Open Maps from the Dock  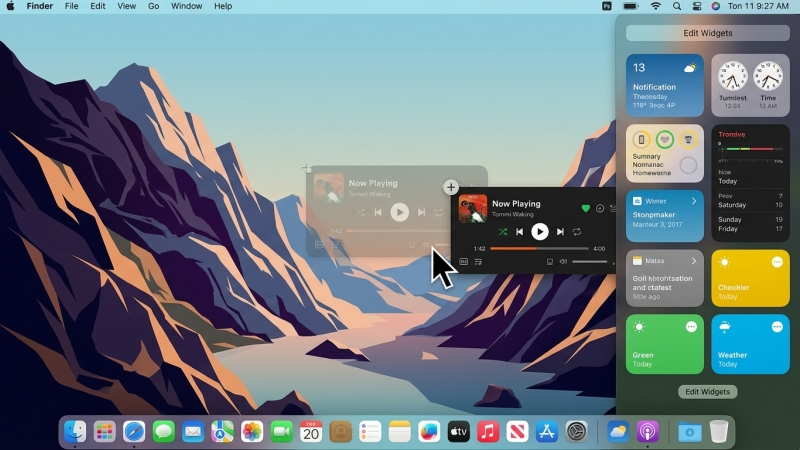(222, 432)
